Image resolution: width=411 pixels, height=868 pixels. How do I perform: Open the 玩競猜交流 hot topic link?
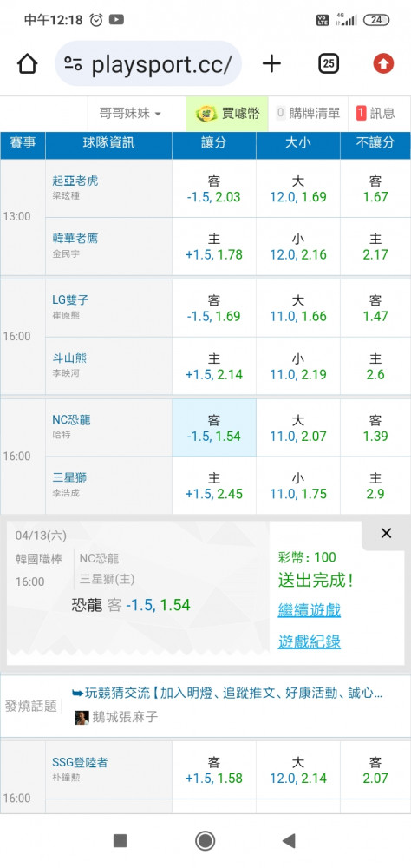click(x=227, y=693)
